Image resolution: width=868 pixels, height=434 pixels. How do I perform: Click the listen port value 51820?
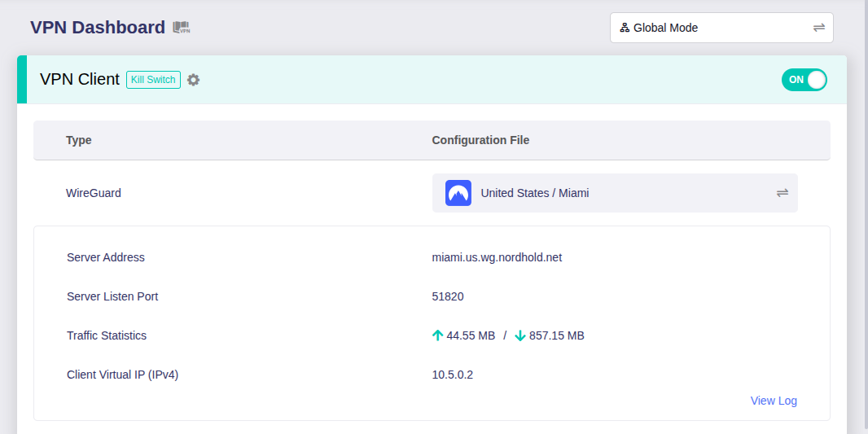pyautogui.click(x=448, y=296)
